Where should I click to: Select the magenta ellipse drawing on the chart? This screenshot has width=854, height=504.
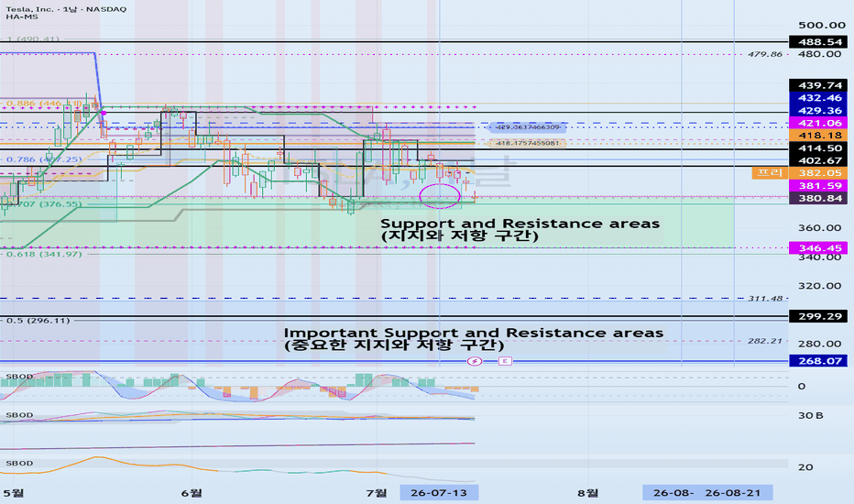(x=440, y=196)
